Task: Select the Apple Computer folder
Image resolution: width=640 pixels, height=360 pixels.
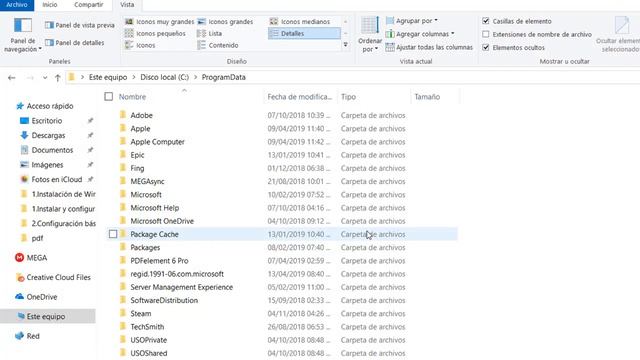Action: coord(157,142)
